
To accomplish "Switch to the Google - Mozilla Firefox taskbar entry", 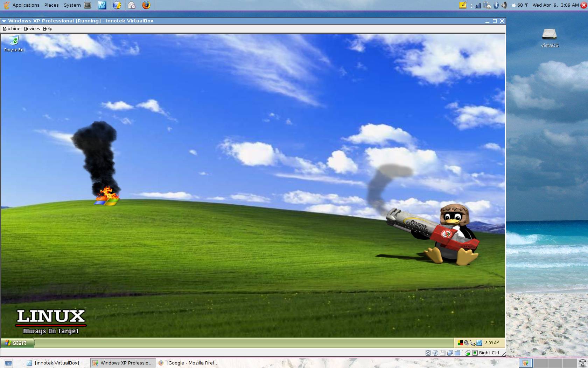I will click(189, 363).
